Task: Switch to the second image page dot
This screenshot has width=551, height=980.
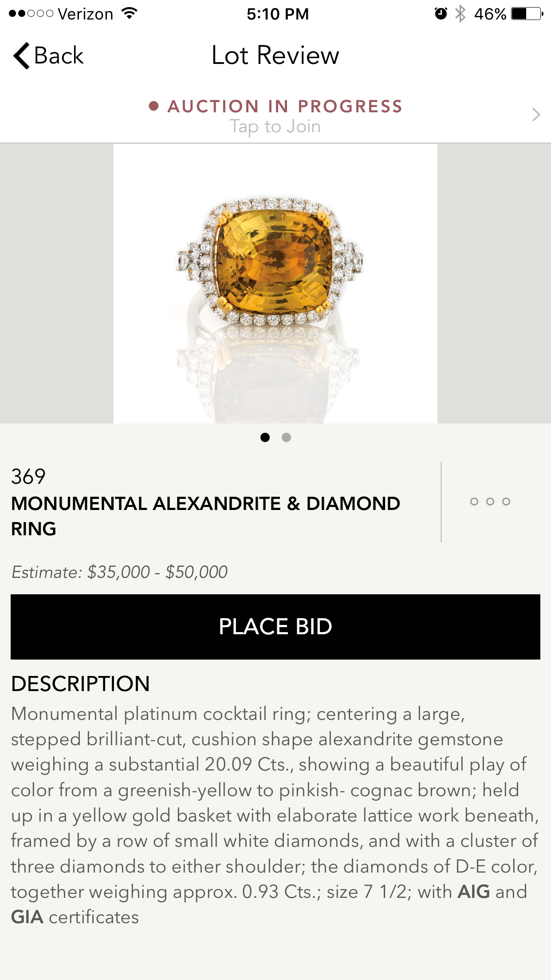Action: [287, 438]
